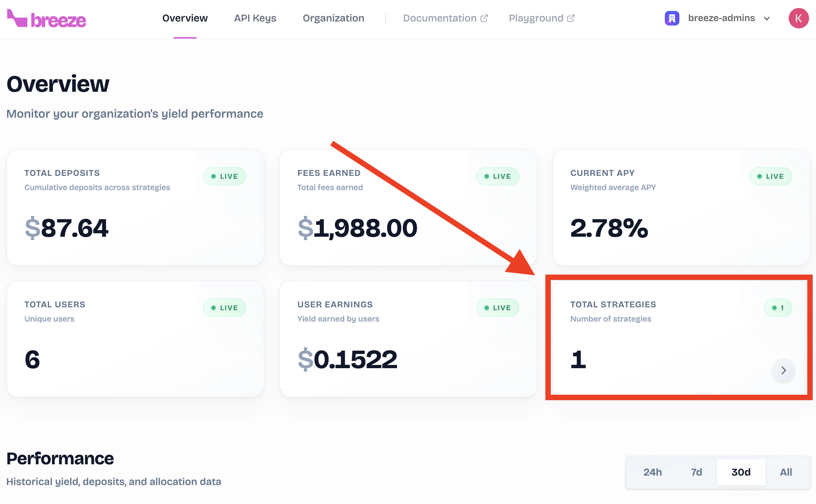
Task: Open the Documentation link
Action: (x=440, y=18)
